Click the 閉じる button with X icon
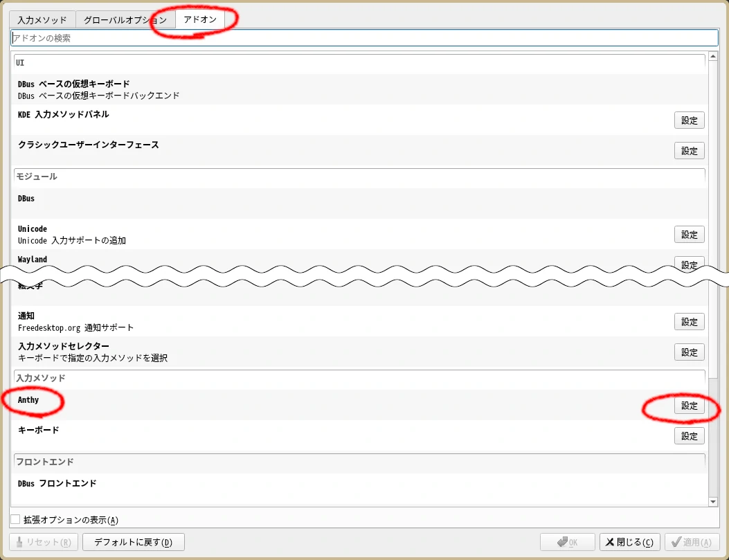Image resolution: width=729 pixels, height=560 pixels. point(629,542)
